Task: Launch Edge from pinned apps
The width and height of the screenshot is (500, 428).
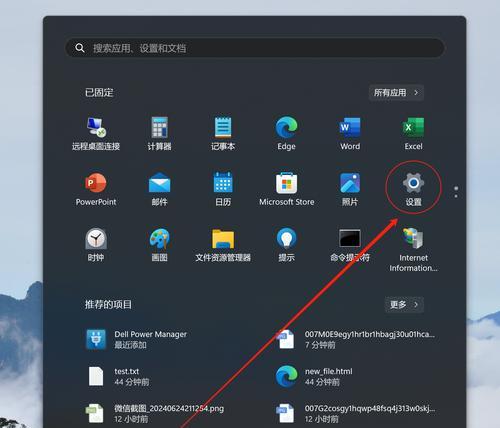Action: (286, 133)
